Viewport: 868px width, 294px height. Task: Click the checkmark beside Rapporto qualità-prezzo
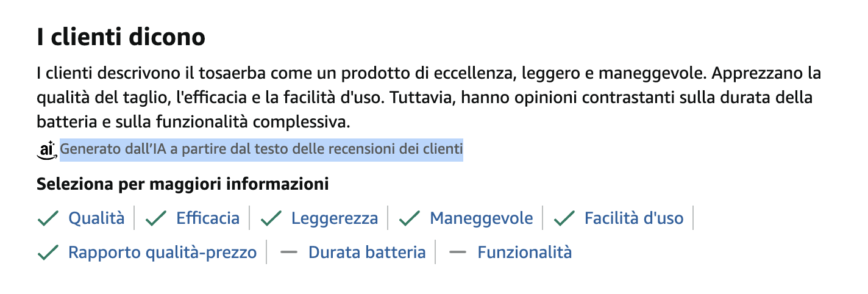click(48, 253)
